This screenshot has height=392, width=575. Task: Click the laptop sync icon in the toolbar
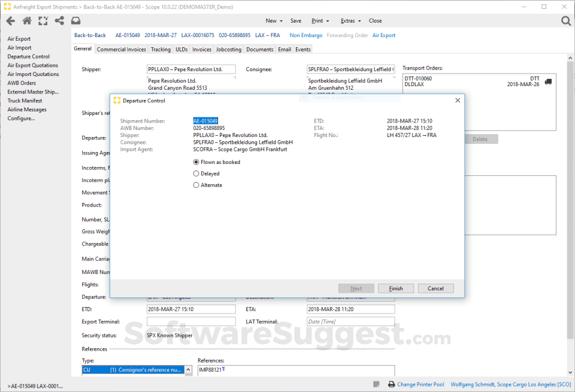click(x=75, y=20)
